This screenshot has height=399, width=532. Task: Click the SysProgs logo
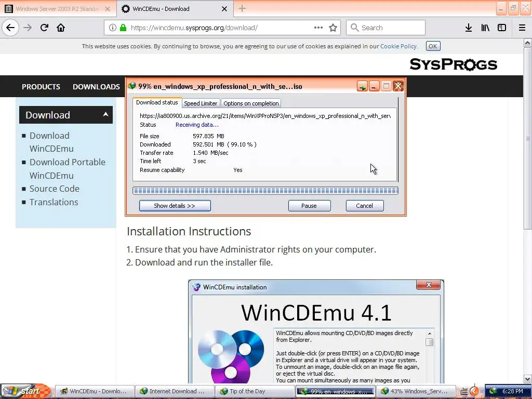pos(453,64)
